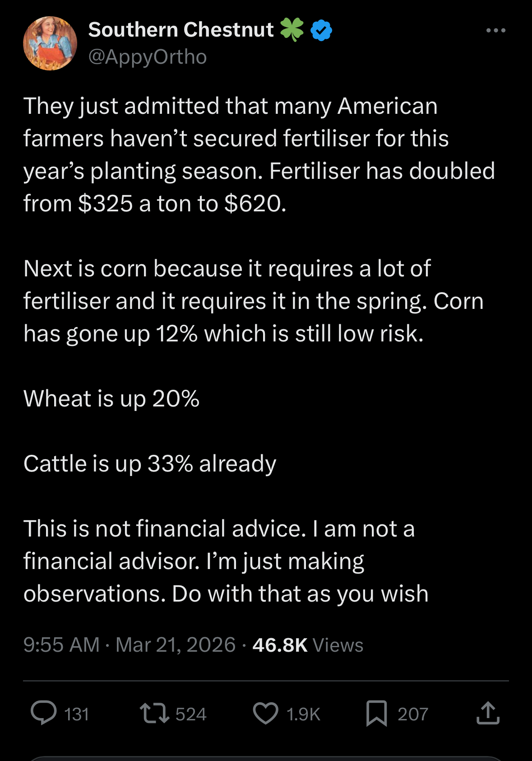Click the 9:55 AM timestamp
The height and width of the screenshot is (761, 532).
tap(61, 644)
